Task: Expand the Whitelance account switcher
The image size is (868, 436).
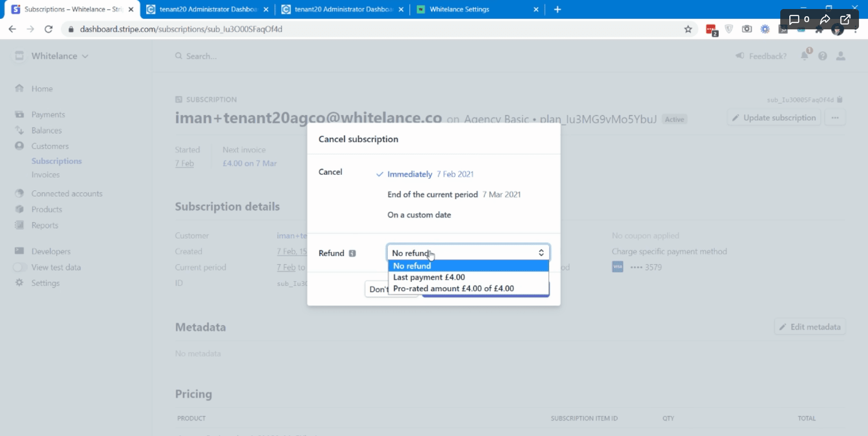Action: click(60, 56)
